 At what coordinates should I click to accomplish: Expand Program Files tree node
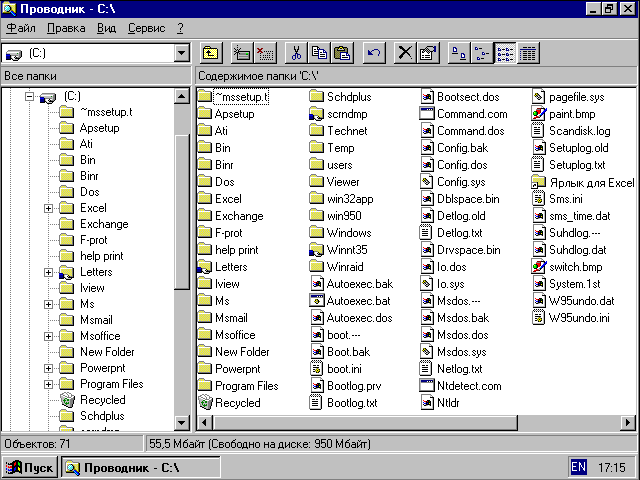[48, 384]
